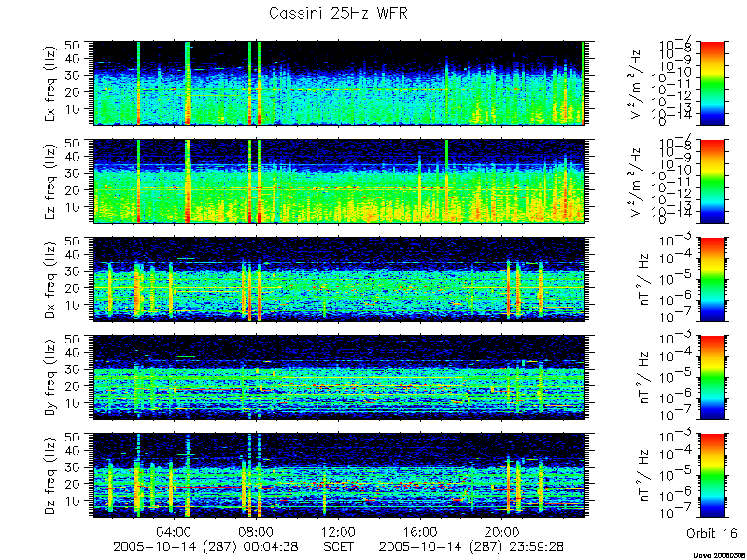This screenshot has width=747, height=560.
Task: Select the "Bx freq (Hz)" axis label
Action: coord(51,279)
